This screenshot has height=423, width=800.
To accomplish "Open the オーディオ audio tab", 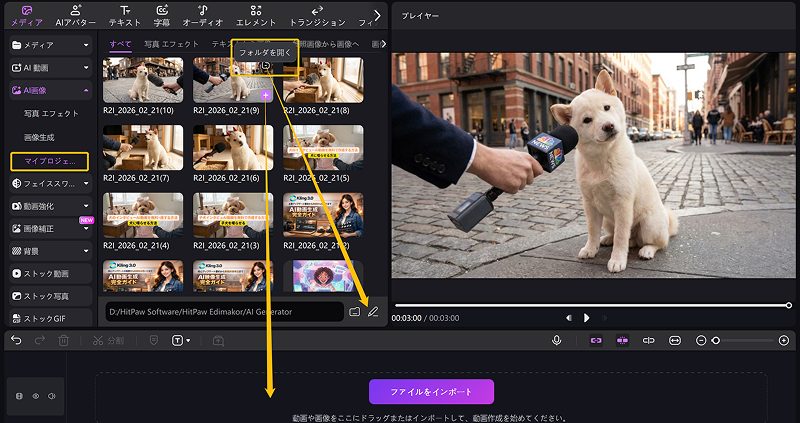I will (x=203, y=16).
